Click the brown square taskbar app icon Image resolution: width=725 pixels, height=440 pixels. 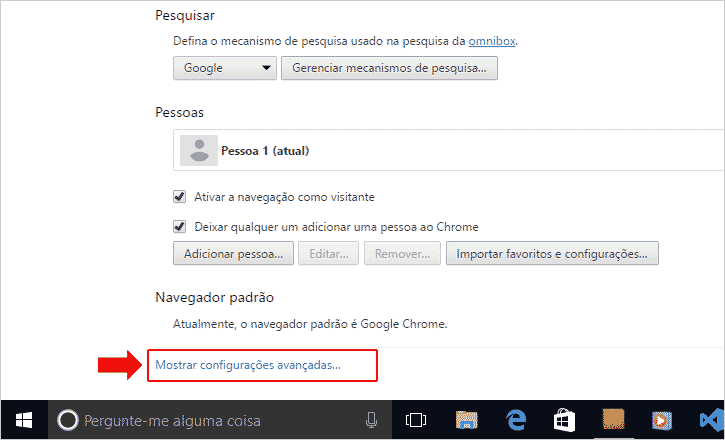click(613, 421)
